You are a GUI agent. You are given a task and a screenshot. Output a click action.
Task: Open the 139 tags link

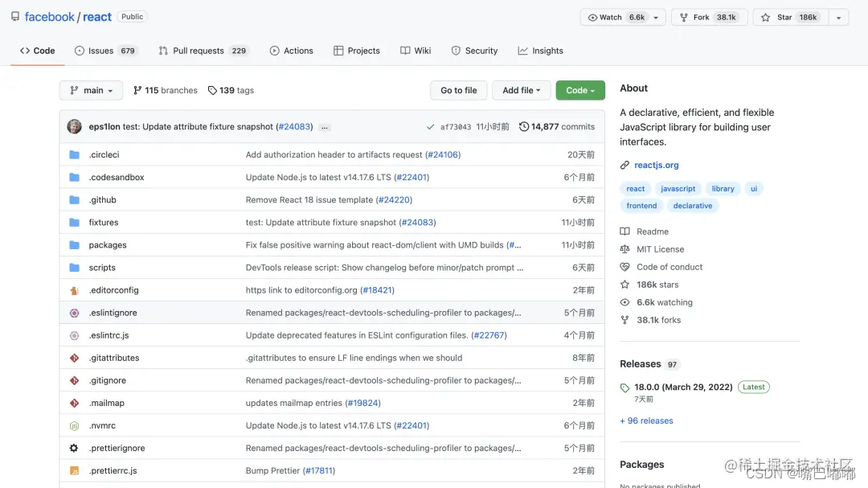231,90
